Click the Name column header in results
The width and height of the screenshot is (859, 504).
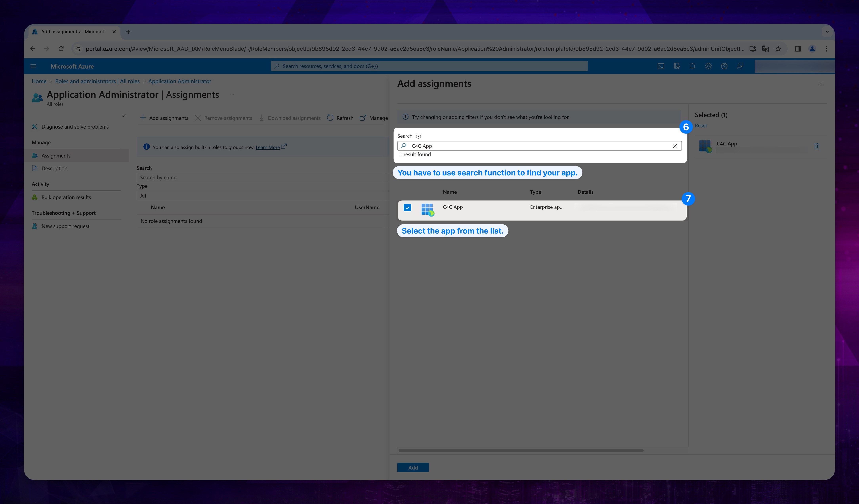[x=450, y=192]
